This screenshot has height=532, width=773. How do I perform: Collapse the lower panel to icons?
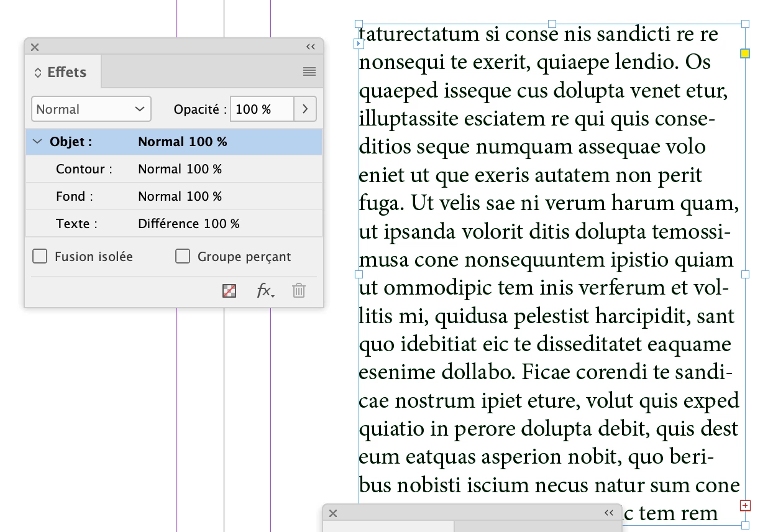click(609, 513)
